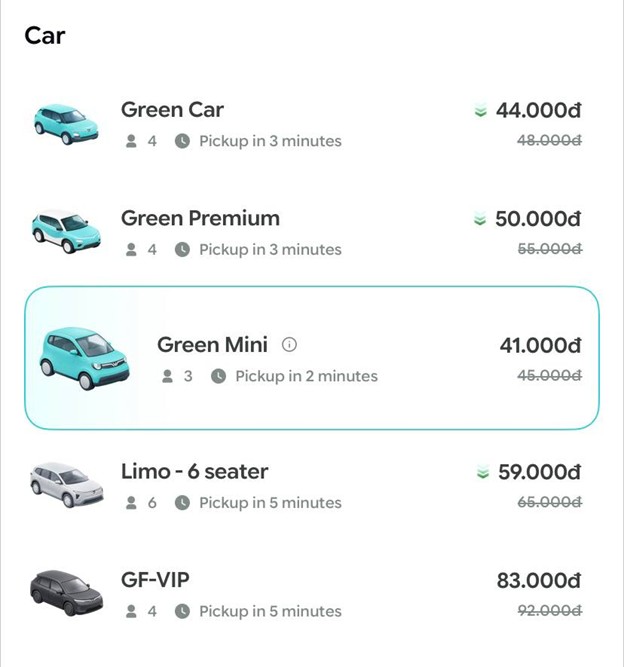
Task: Open the Green Mini info icon
Action: point(290,345)
